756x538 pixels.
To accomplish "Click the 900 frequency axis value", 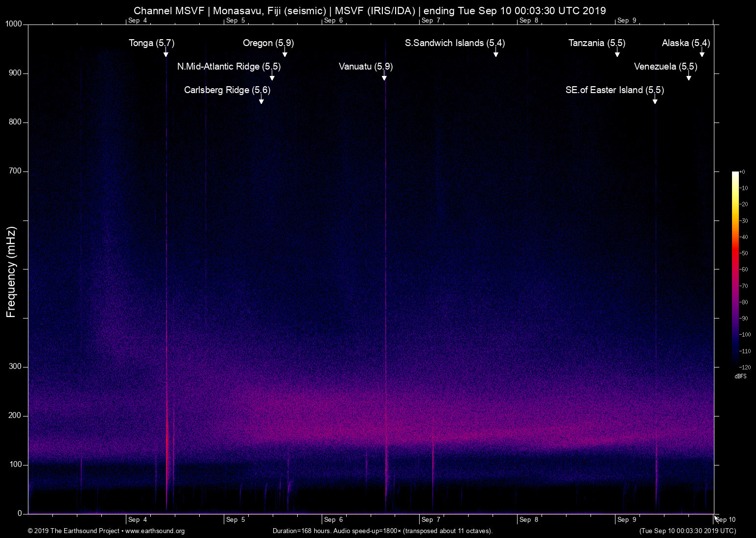I will [x=16, y=73].
